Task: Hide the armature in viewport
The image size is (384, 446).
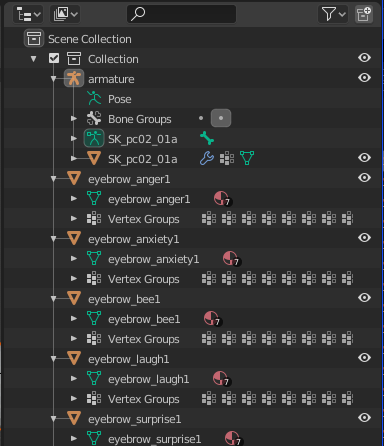Action: pos(364,78)
